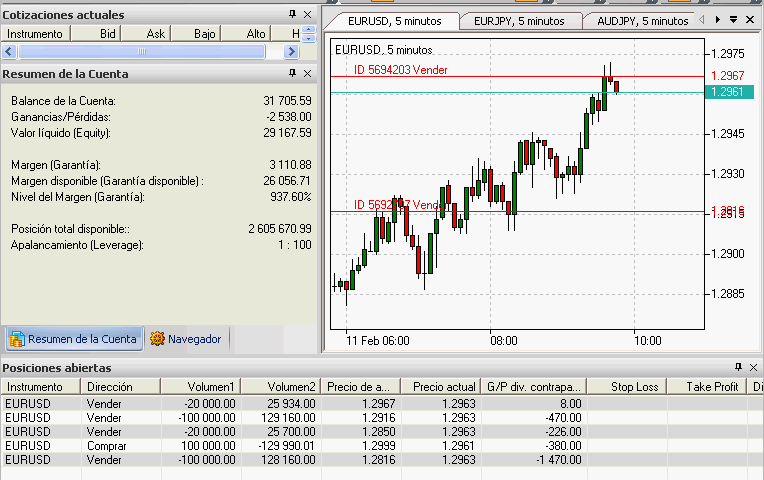Click the ID 5694203 Vender order line
The width and height of the screenshot is (764, 480).
pyautogui.click(x=517, y=77)
